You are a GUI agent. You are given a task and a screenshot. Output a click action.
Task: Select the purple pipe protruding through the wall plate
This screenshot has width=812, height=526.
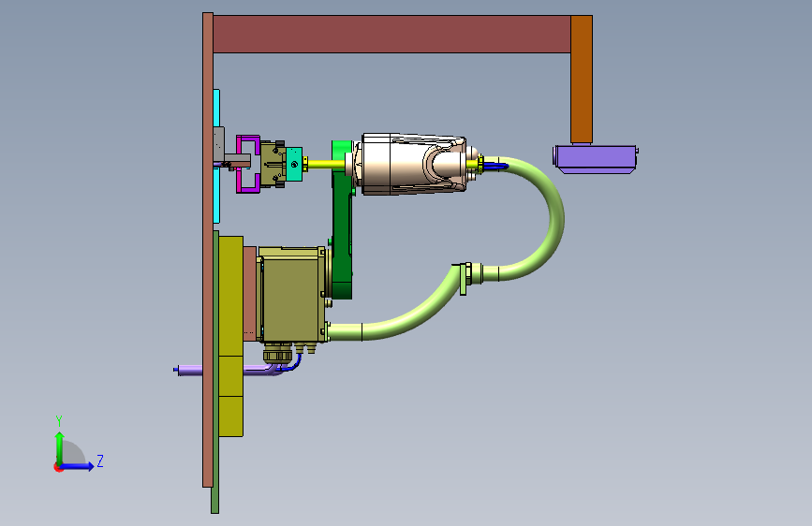(x=189, y=370)
